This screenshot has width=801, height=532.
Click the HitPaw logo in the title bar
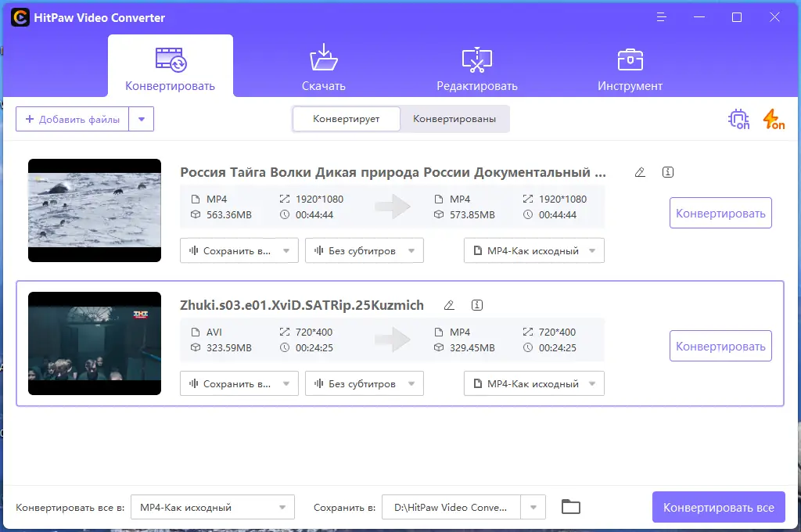pyautogui.click(x=20, y=16)
